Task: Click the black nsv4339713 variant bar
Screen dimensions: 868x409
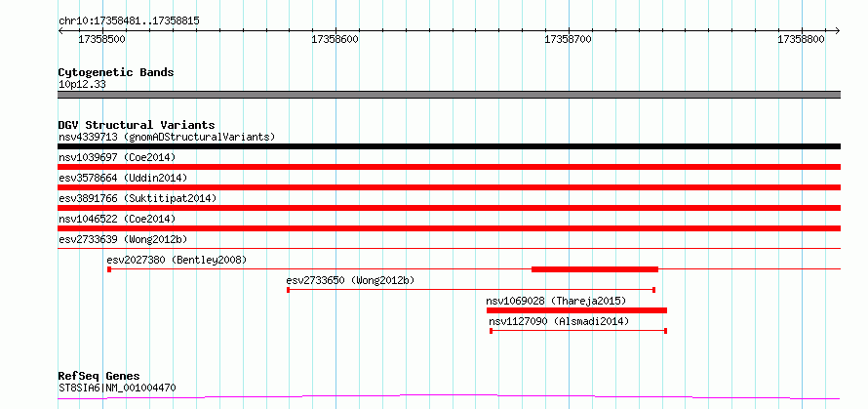Action: click(x=449, y=146)
